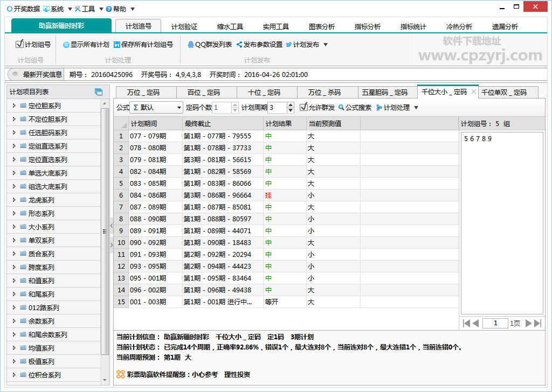The image size is (552, 392).
Task: Go to the next page arrow
Action: 528,323
